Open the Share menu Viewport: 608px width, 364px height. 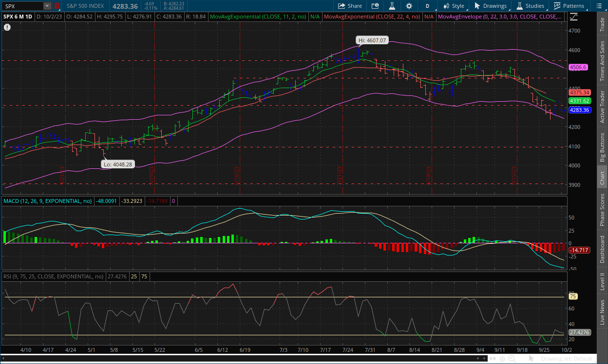(x=350, y=6)
